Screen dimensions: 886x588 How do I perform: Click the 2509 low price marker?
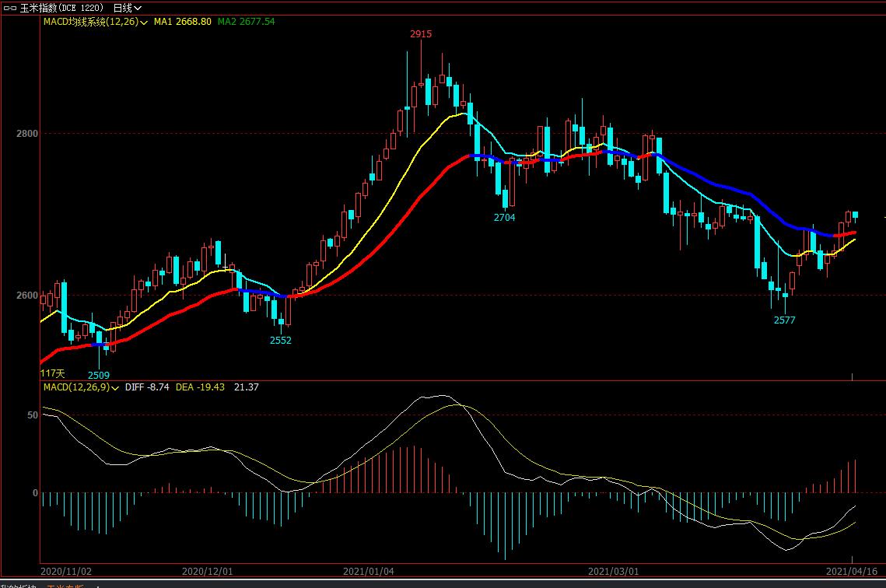(x=98, y=376)
